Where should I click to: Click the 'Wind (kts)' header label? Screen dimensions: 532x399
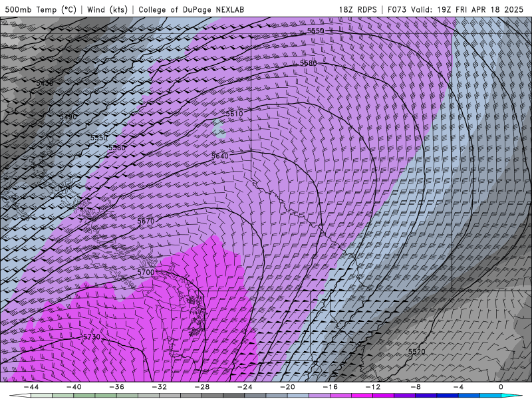click(107, 9)
